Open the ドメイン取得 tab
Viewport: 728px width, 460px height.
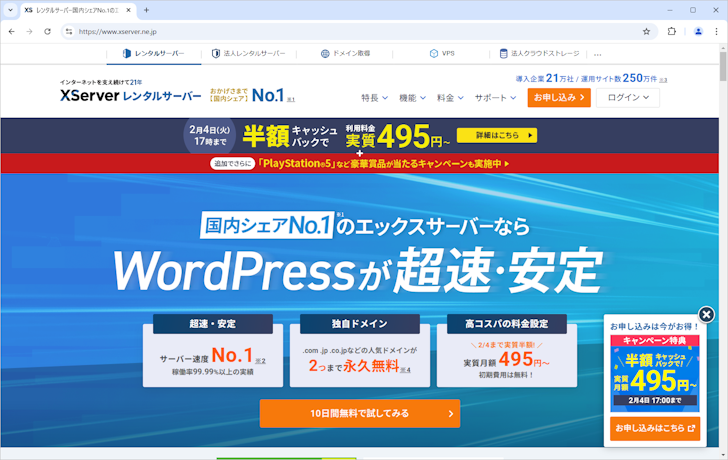(345, 53)
